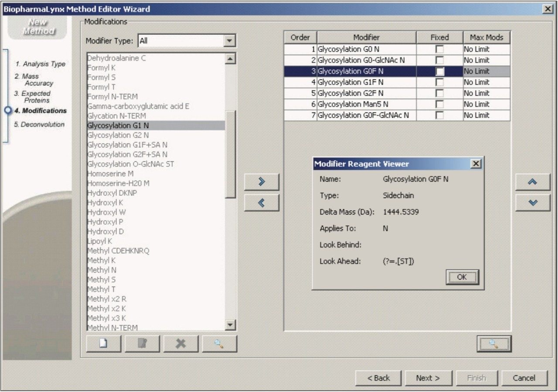The width and height of the screenshot is (558, 392).
Task: Click the magnifier icon under selected modifiers table
Action: (x=493, y=344)
